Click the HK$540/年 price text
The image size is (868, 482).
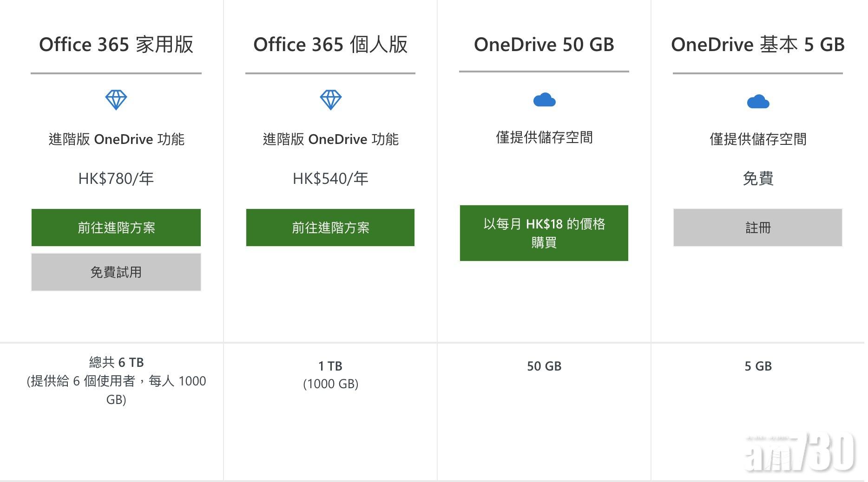(330, 178)
